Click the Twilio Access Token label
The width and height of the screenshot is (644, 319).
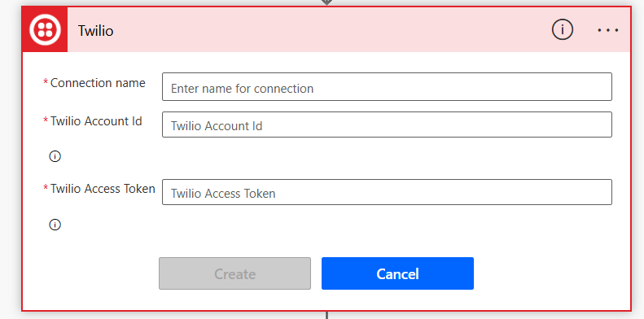(103, 189)
